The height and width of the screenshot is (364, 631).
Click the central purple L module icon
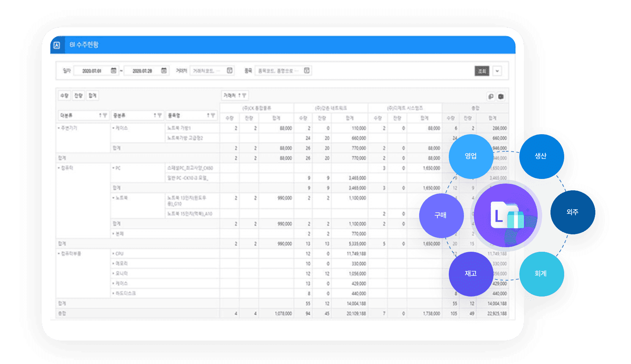click(x=506, y=215)
